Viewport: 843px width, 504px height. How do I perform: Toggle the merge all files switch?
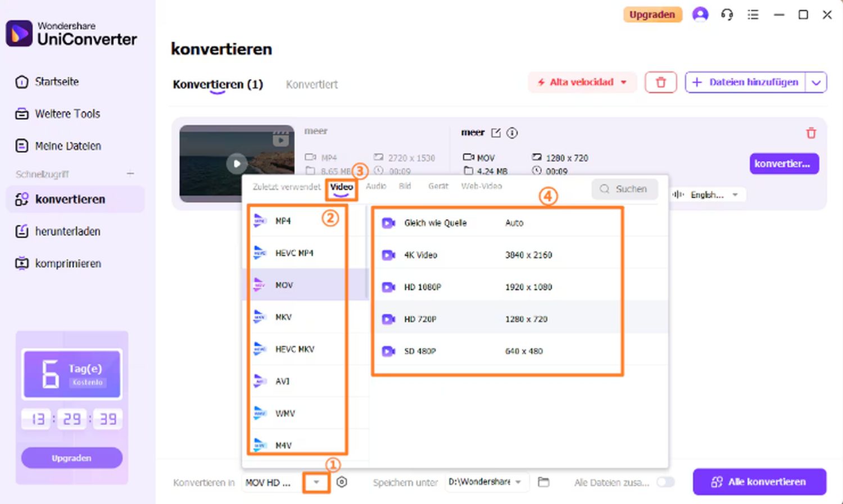point(665,482)
